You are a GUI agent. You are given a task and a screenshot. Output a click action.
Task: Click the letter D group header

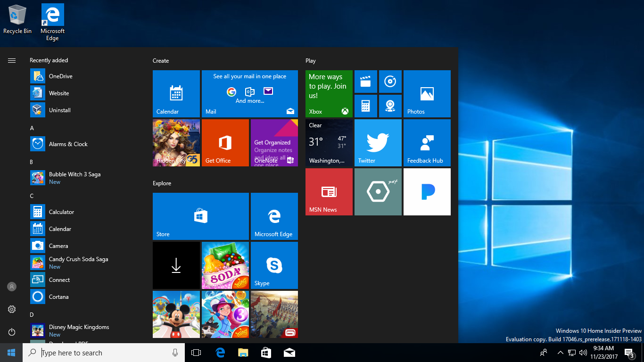32,315
